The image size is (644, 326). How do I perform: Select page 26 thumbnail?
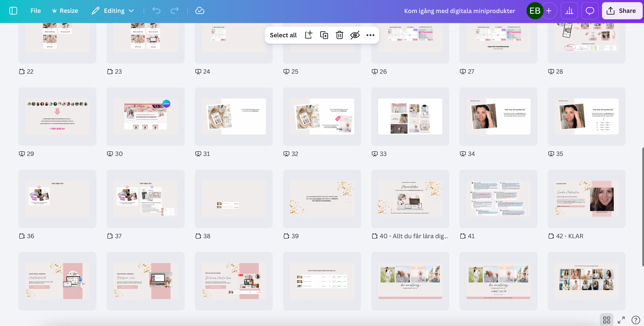point(410,43)
